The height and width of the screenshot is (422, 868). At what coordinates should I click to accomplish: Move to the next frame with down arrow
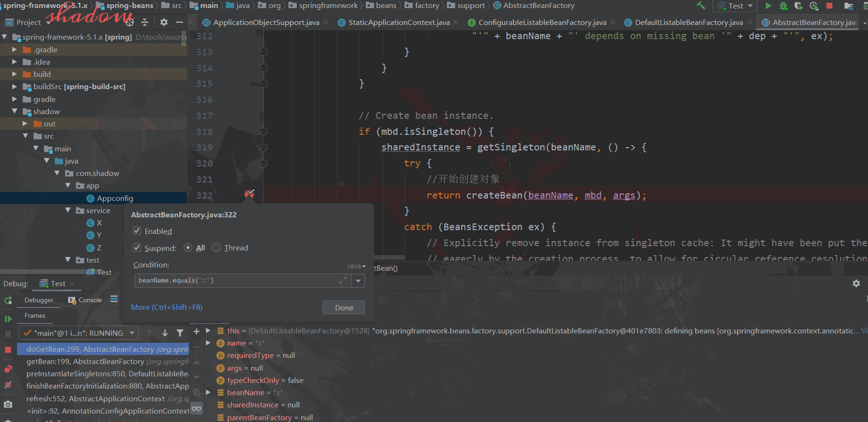click(165, 333)
